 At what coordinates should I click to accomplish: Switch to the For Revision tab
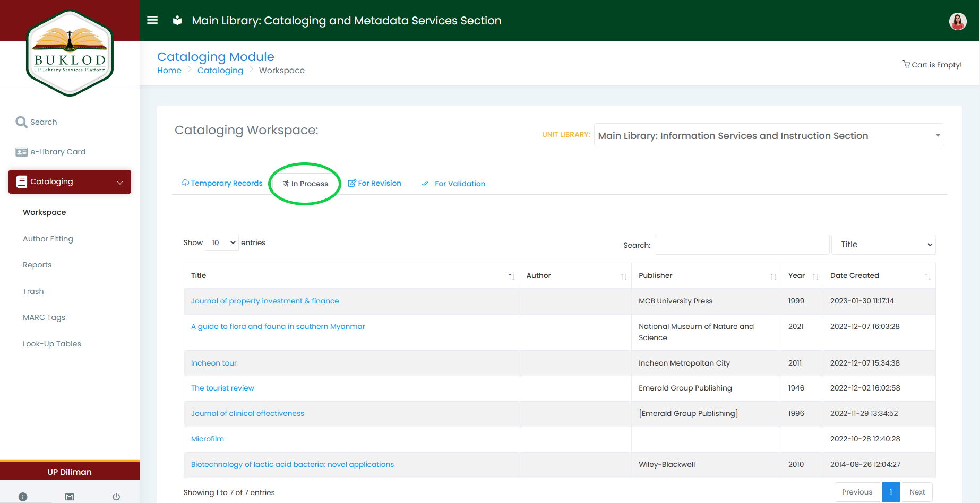coord(374,183)
